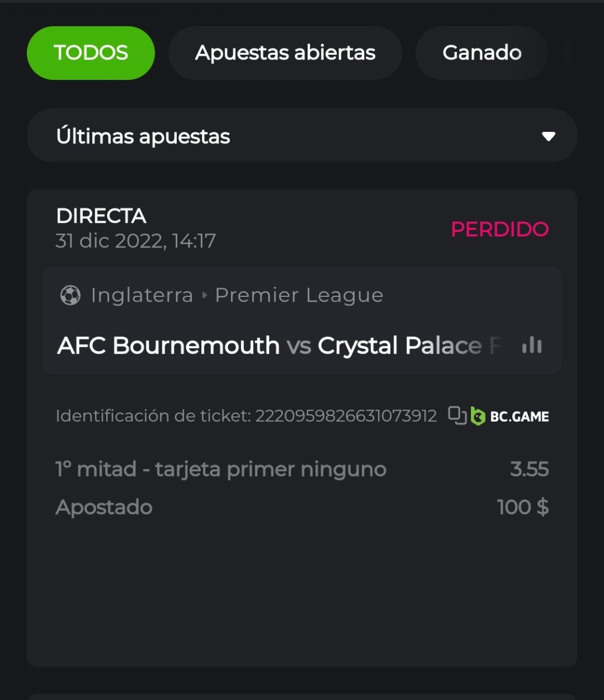Screen dimensions: 604x700
Task: Open the Inglaterra country link
Action: pyautogui.click(x=142, y=295)
